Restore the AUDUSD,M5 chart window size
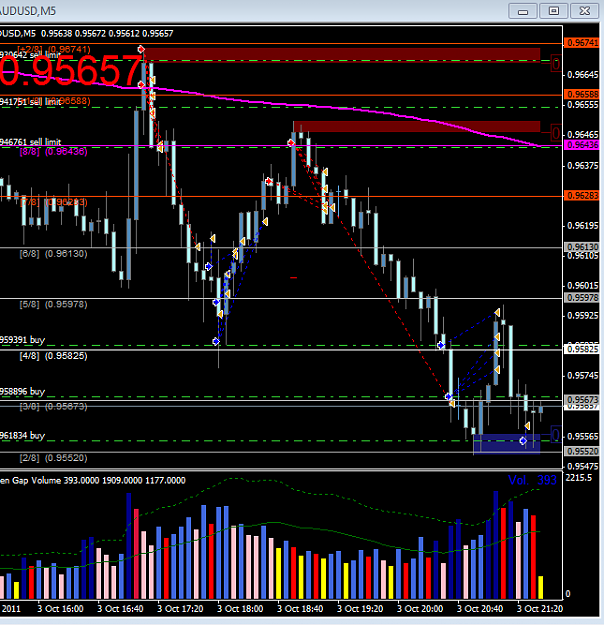Screen dimensions: 604x625 554,11
